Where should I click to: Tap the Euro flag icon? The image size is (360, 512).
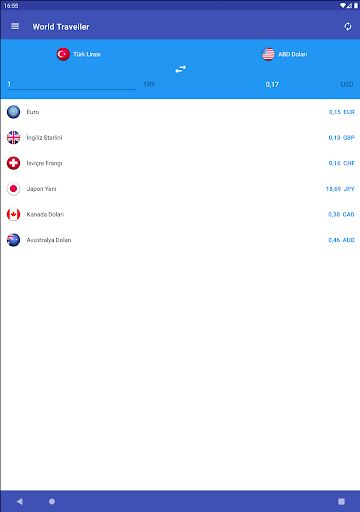(13, 112)
